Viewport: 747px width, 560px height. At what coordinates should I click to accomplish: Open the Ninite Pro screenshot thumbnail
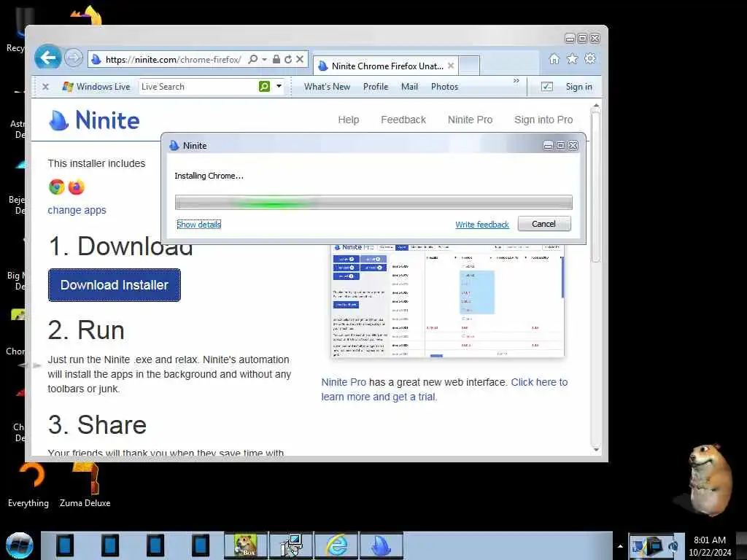tap(447, 301)
